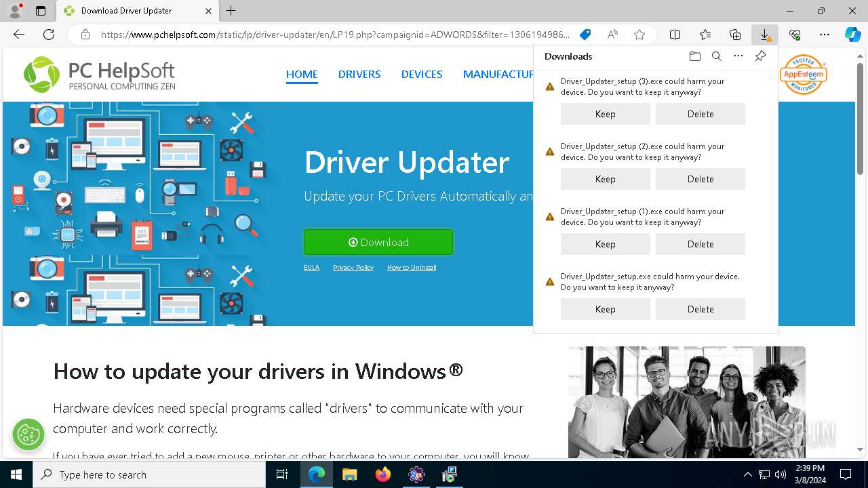Click the PC HelpSoft logo
The width and height of the screenshot is (868, 488).
[x=100, y=75]
